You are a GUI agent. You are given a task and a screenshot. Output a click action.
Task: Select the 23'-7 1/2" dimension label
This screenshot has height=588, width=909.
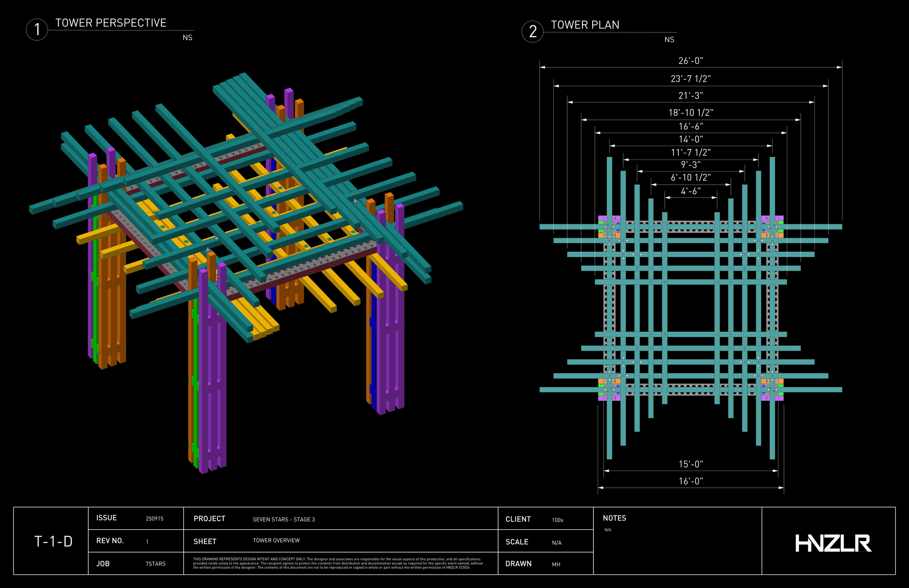[690, 78]
